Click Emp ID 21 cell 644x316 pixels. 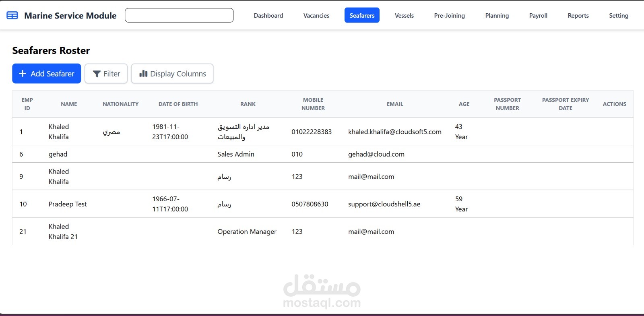23,231
